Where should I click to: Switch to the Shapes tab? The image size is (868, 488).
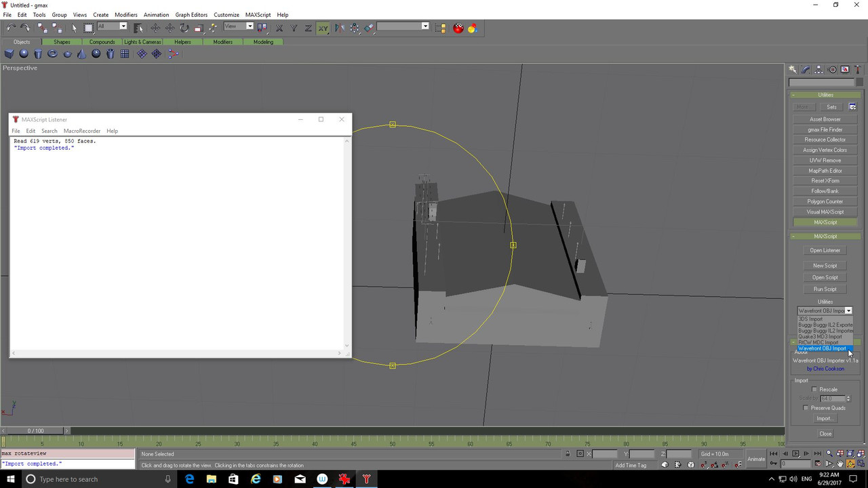pos(62,42)
